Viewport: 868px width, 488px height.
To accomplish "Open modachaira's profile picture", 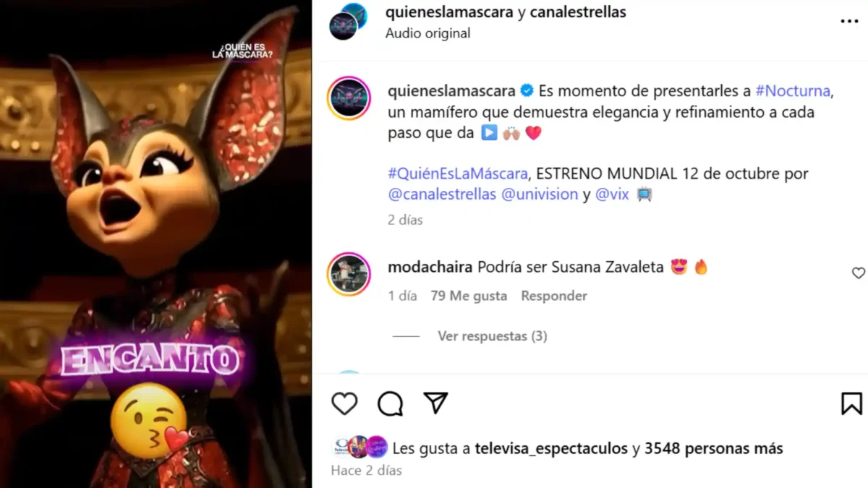I will (349, 274).
